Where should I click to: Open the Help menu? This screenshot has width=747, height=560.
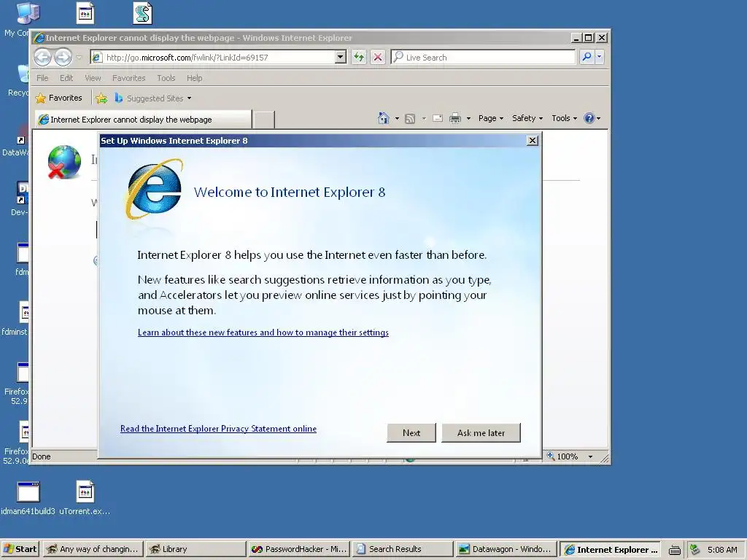pos(194,78)
